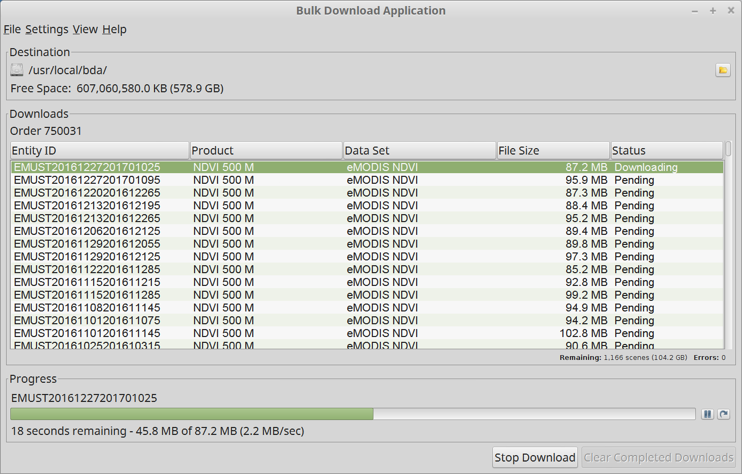Image resolution: width=742 pixels, height=474 pixels.
Task: Click the Clear Completed Downloads button
Action: point(658,457)
